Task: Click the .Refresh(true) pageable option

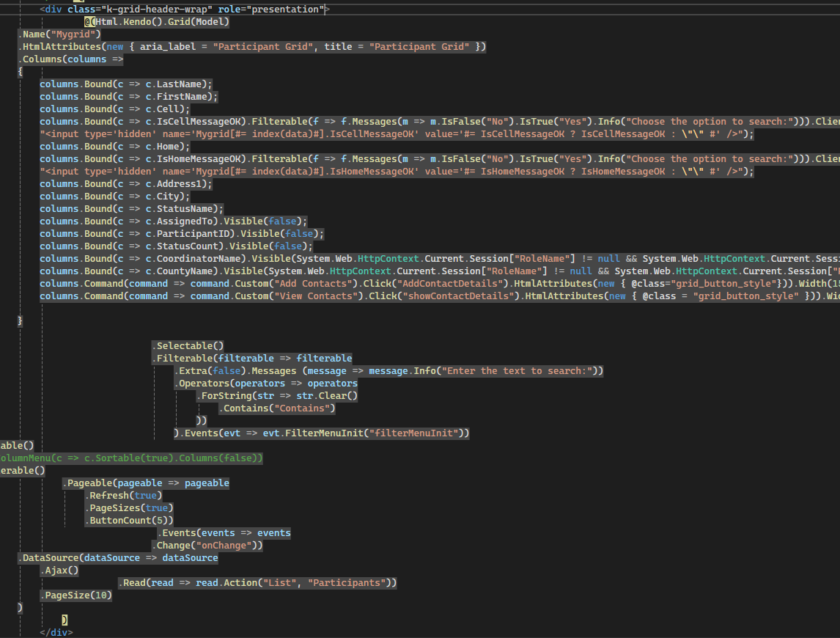Action: (123, 495)
